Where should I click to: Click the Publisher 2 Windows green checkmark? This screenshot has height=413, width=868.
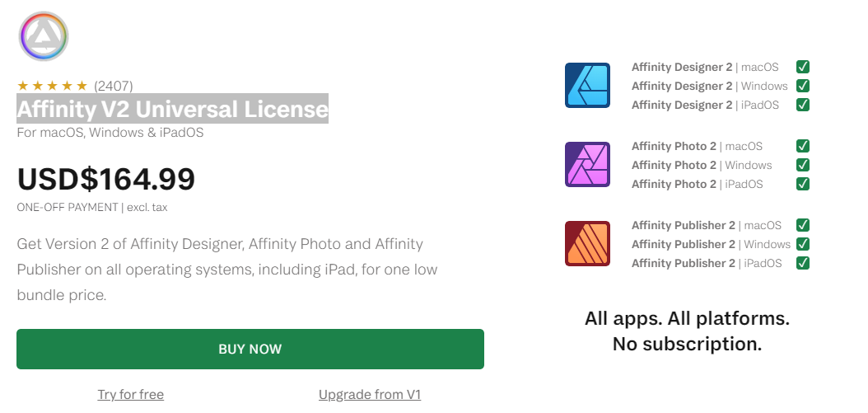[803, 245]
